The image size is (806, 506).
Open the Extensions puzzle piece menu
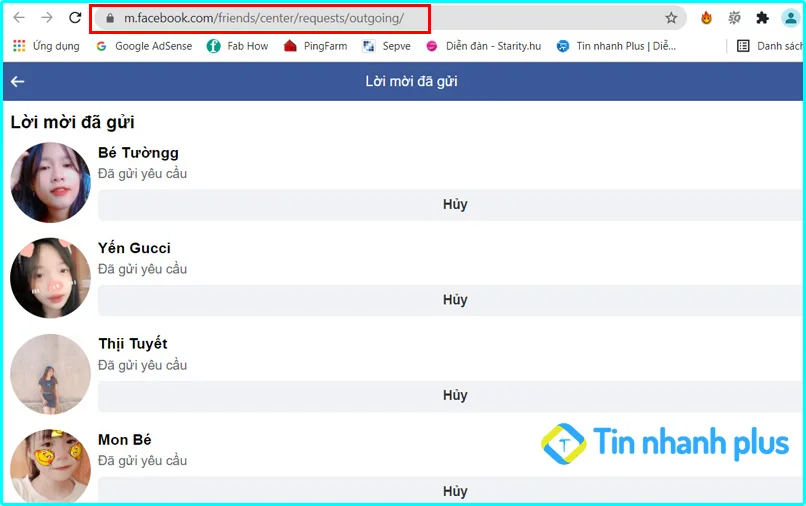tap(762, 19)
